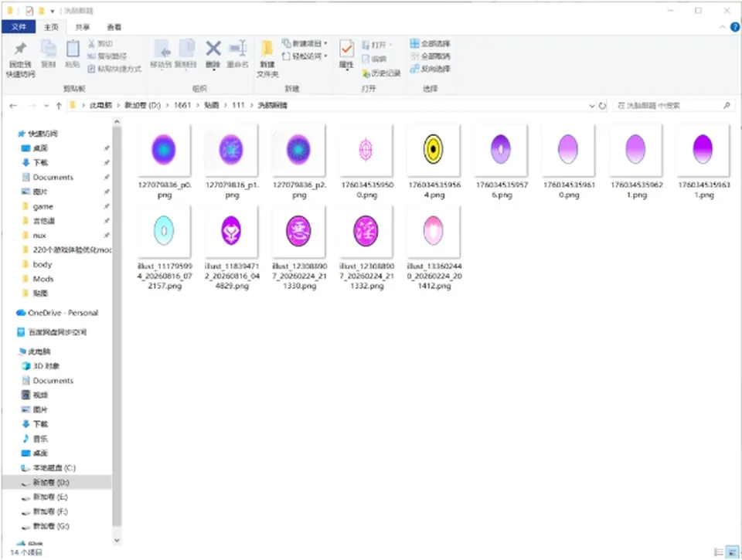Collapse the ribbon with the top-right chevron
Viewport: 742px width, 560px height.
723,28
